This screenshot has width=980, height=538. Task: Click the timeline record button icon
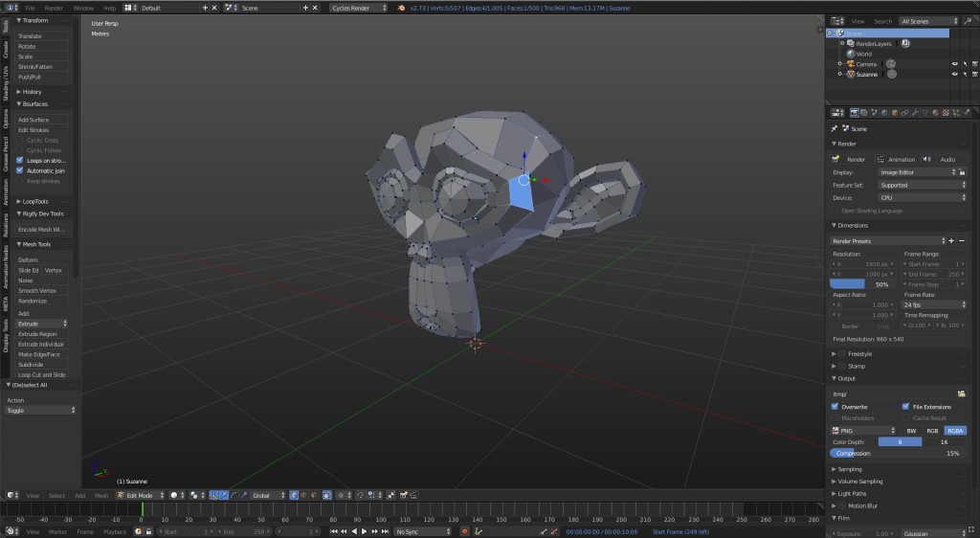click(464, 531)
